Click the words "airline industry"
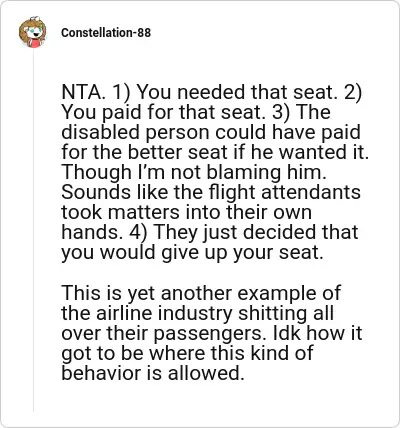Viewport: 400px width, 428px height. pos(165,313)
